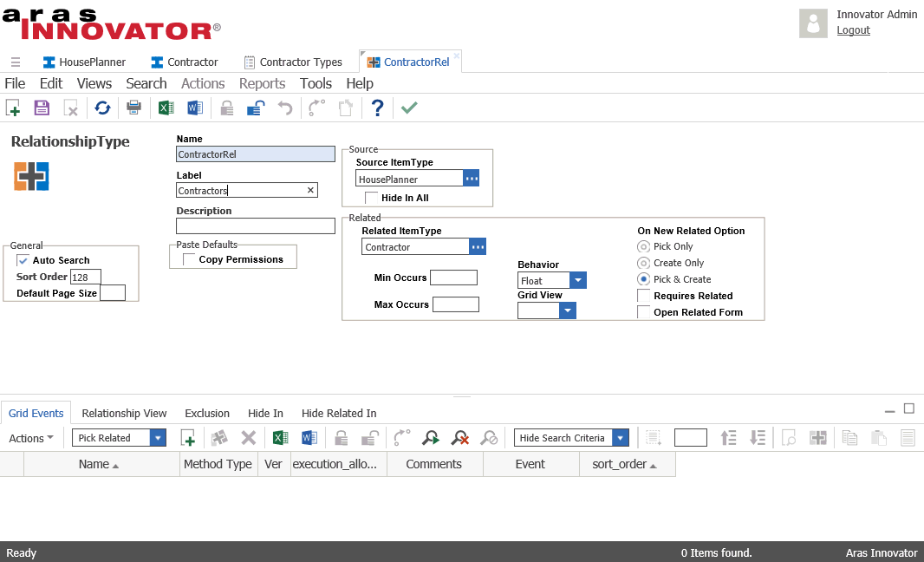Image resolution: width=924 pixels, height=562 pixels.
Task: Expand the Grid View dropdown
Action: point(568,310)
